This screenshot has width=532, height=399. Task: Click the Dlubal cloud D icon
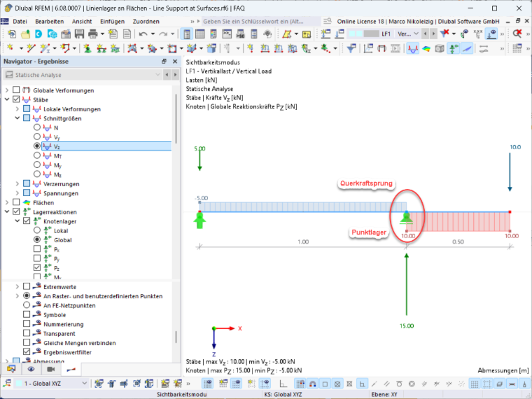pos(38,34)
